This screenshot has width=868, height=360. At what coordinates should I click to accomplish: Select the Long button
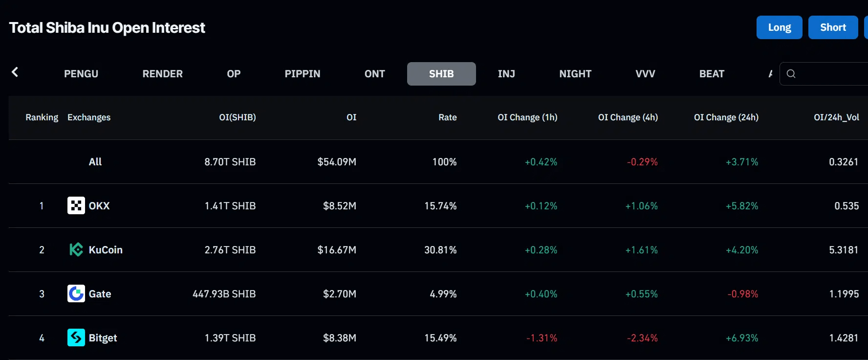(x=779, y=27)
